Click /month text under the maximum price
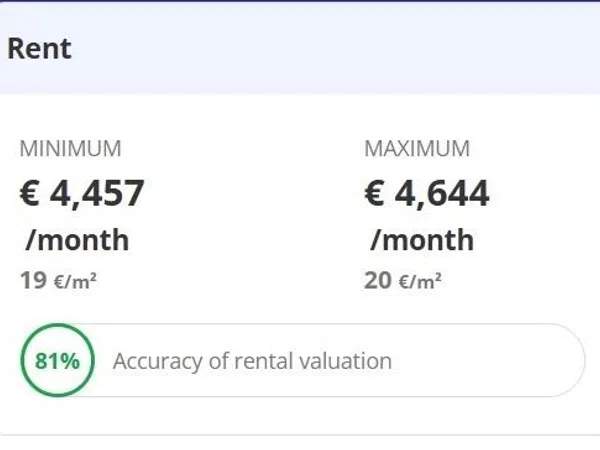Screen dimensions: 600x450 pos(422,240)
